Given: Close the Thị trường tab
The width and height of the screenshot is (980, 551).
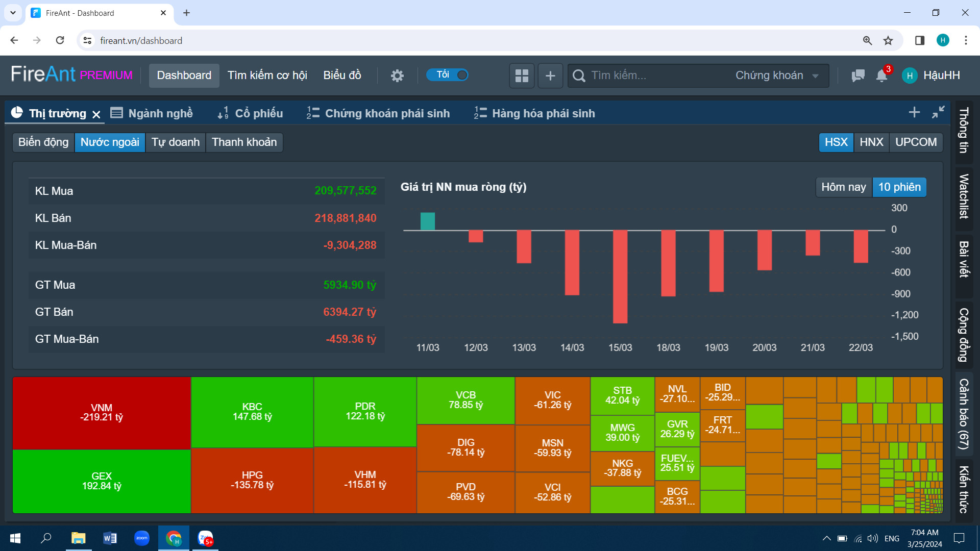Looking at the screenshot, I should pyautogui.click(x=96, y=114).
